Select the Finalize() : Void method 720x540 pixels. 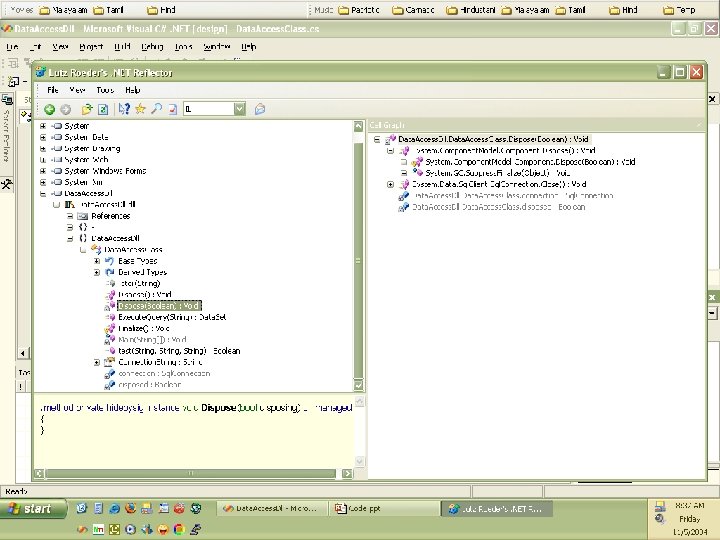click(x=143, y=327)
